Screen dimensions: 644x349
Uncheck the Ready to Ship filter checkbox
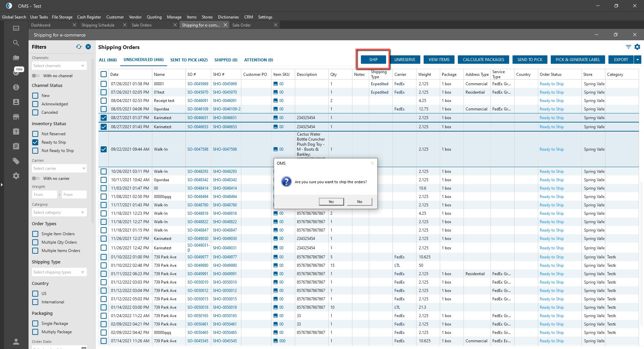coord(35,142)
